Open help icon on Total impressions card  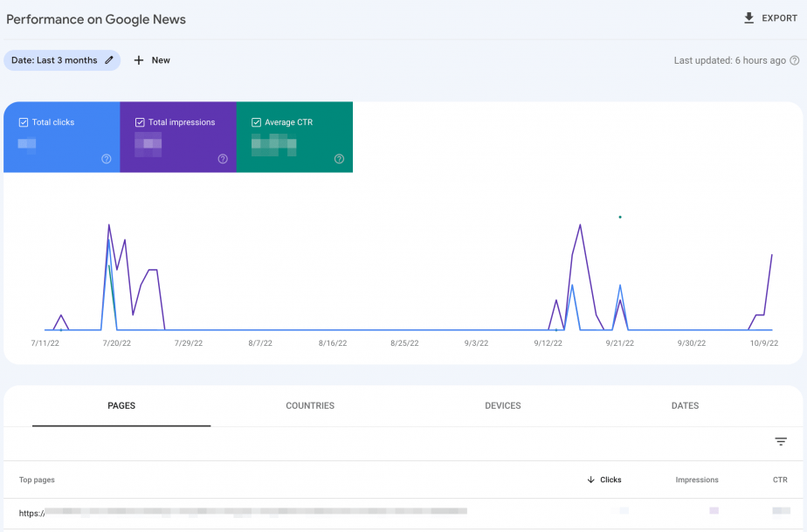click(x=223, y=159)
